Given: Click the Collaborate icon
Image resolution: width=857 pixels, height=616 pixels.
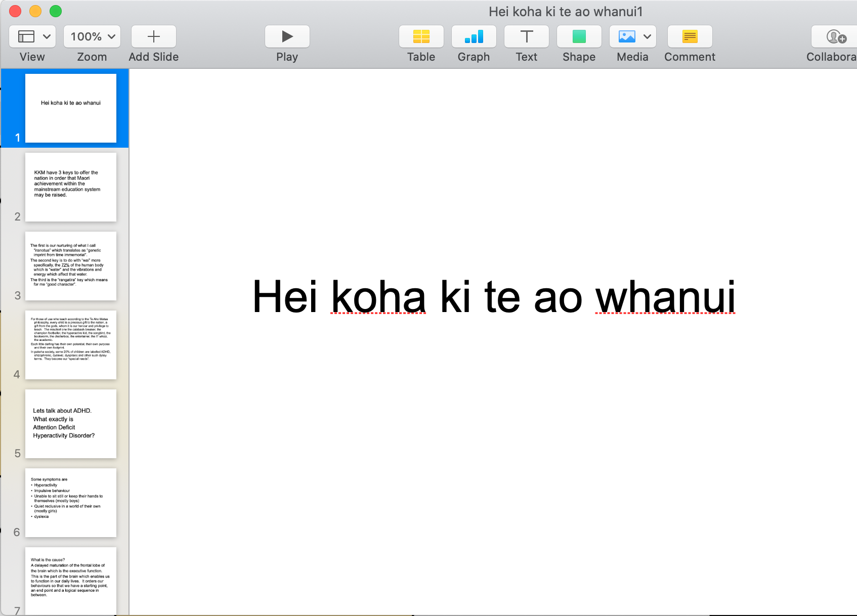Looking at the screenshot, I should [x=836, y=36].
